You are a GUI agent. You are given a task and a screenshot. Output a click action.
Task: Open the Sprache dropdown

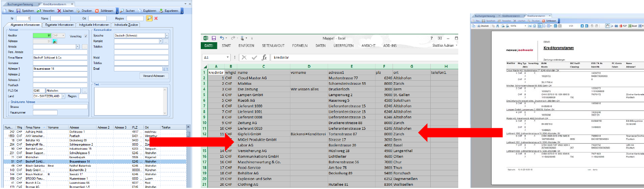[166, 36]
